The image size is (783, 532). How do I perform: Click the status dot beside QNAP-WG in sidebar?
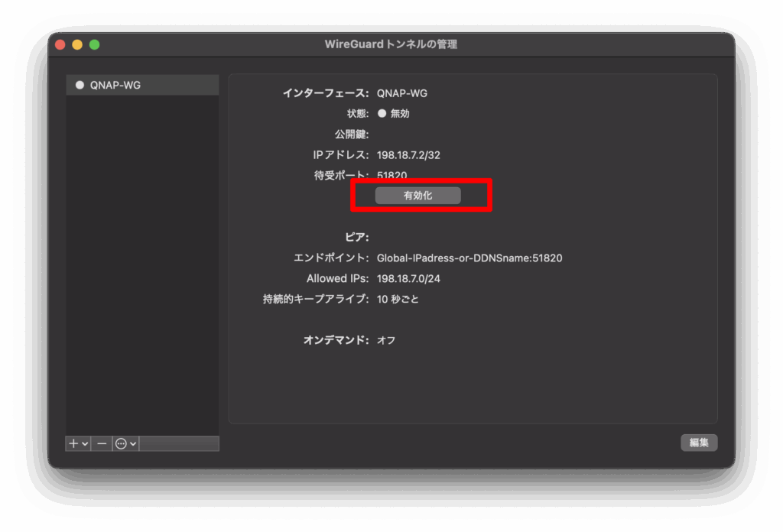pos(80,85)
